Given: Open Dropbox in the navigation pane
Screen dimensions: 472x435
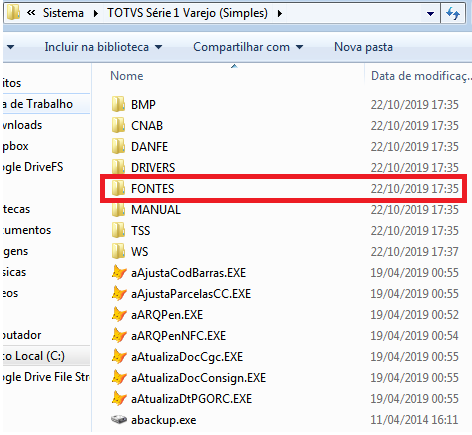Looking at the screenshot, I should pos(16,146).
